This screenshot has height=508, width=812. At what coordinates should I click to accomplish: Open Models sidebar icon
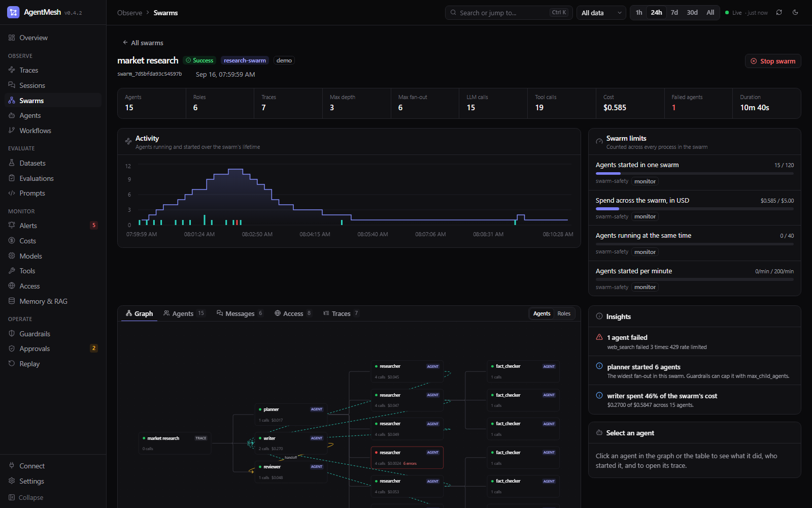coord(12,256)
